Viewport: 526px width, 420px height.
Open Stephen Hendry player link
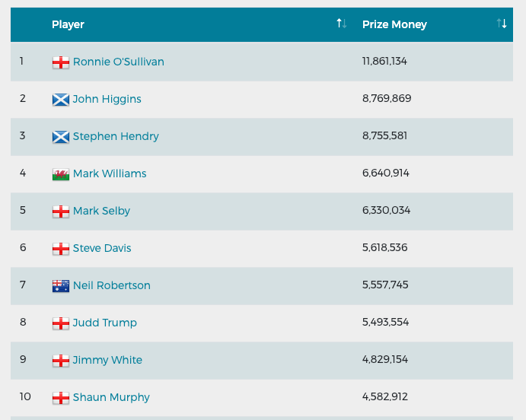(x=116, y=136)
